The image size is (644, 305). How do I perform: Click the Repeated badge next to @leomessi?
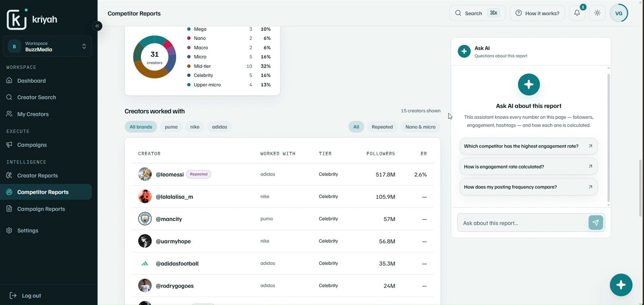(x=199, y=174)
